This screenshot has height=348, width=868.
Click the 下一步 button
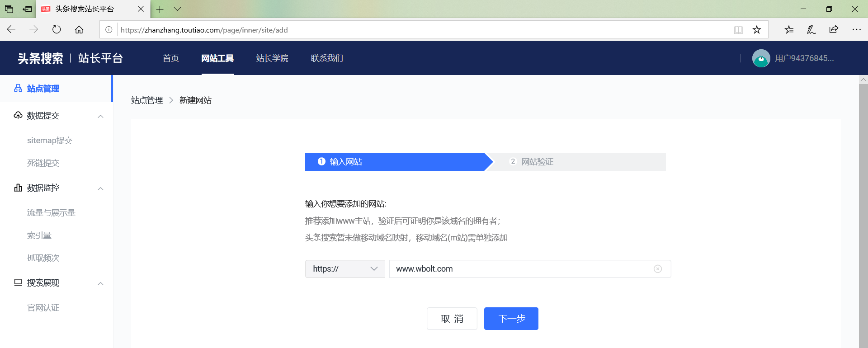(511, 319)
